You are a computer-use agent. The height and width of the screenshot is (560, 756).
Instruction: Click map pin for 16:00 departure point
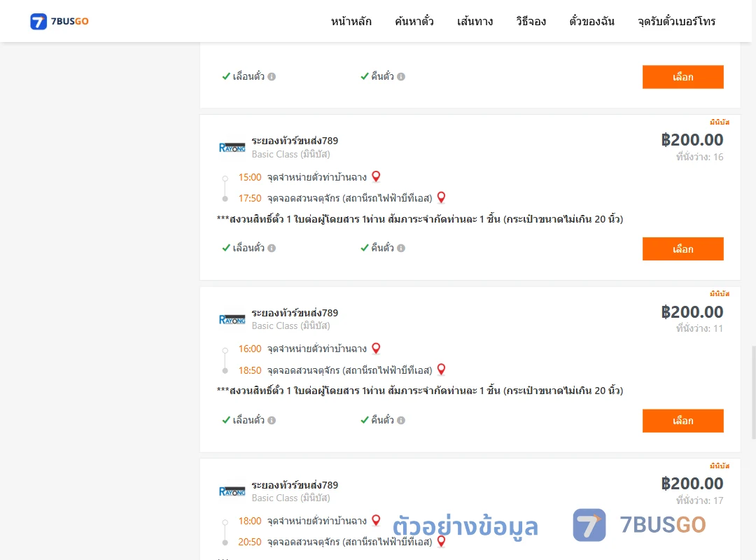click(376, 349)
